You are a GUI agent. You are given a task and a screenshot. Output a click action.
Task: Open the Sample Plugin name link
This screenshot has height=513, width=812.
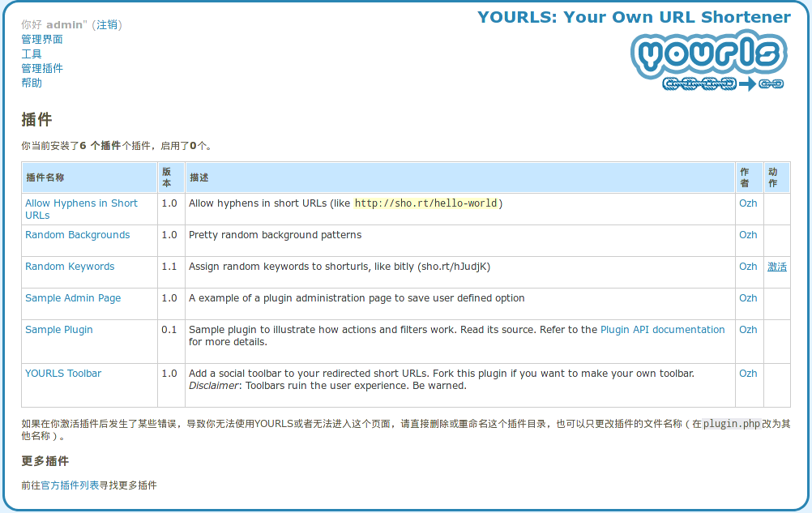click(x=59, y=330)
